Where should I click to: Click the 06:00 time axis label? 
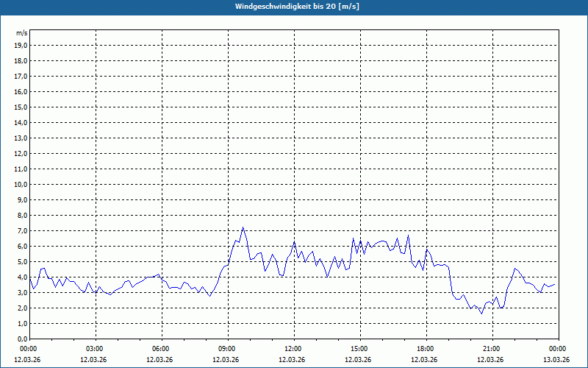[161, 349]
